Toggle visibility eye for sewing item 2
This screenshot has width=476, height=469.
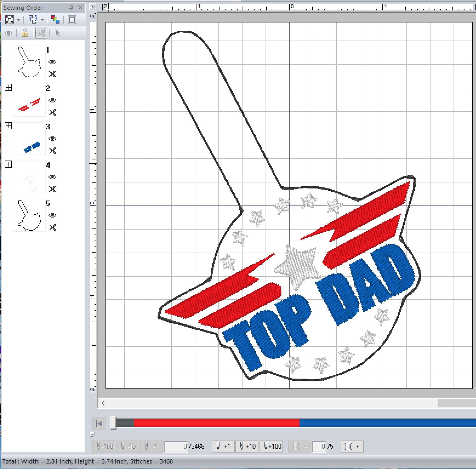52,100
